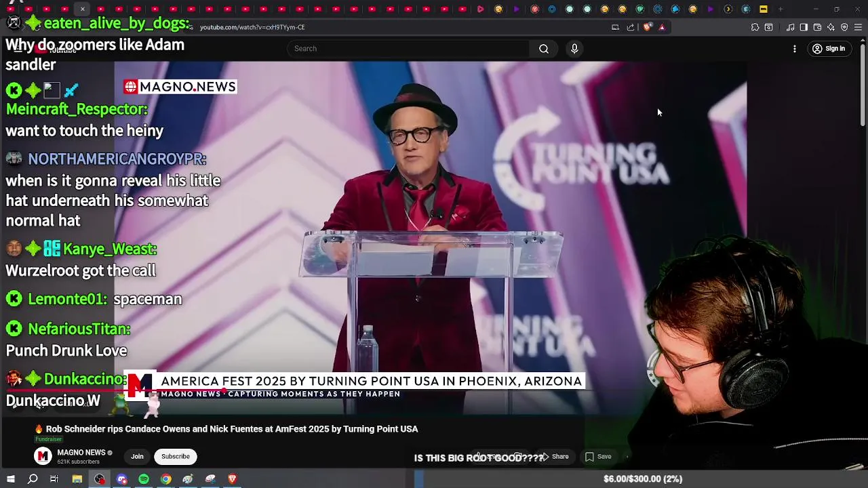Click the media control music note icon
Screen dimensions: 868x488
(x=790, y=27)
